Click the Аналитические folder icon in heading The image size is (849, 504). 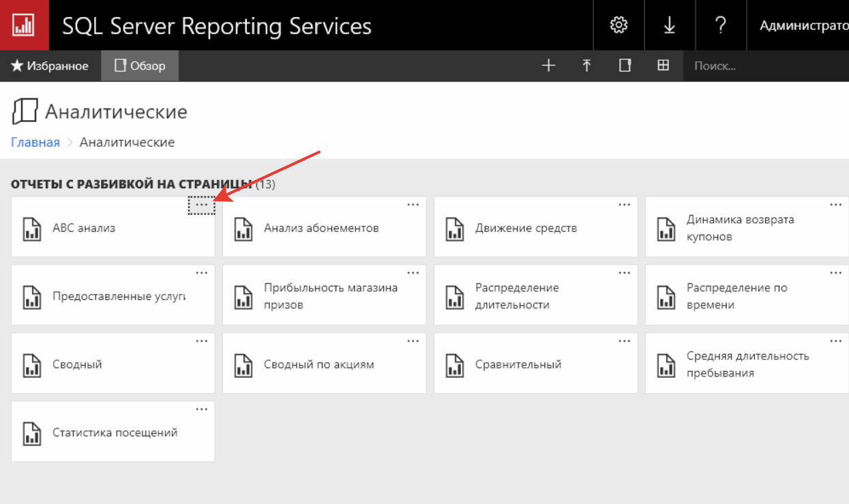(x=24, y=111)
